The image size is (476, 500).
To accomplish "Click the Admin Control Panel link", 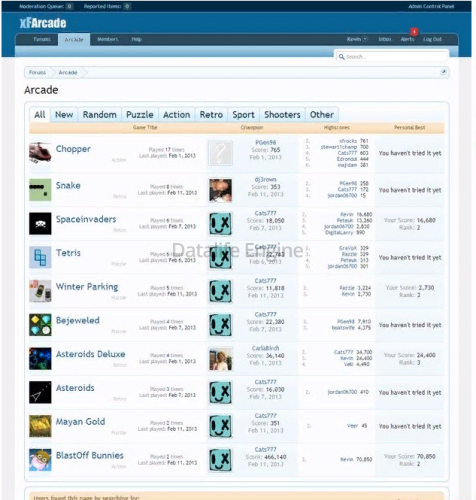I will (x=431, y=6).
